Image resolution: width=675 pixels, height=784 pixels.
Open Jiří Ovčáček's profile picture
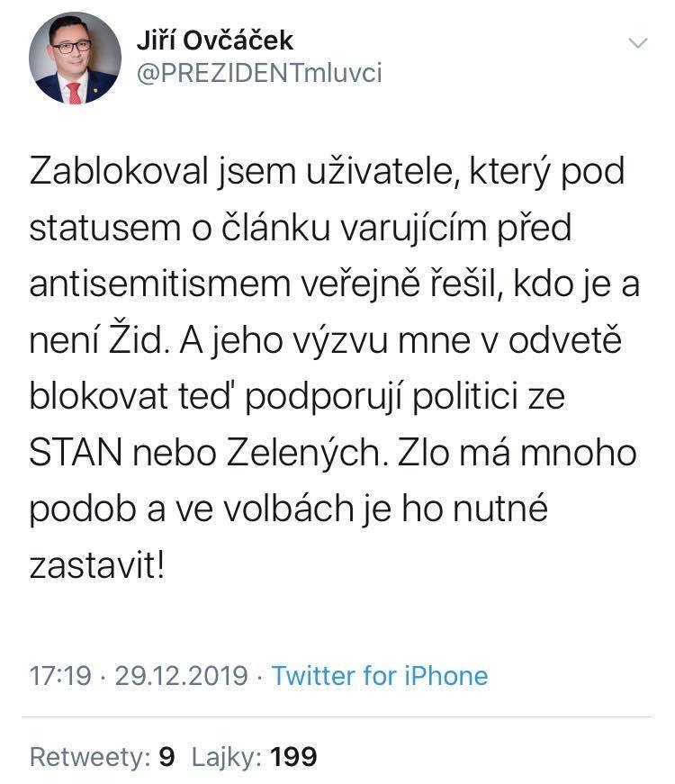pyautogui.click(x=75, y=58)
